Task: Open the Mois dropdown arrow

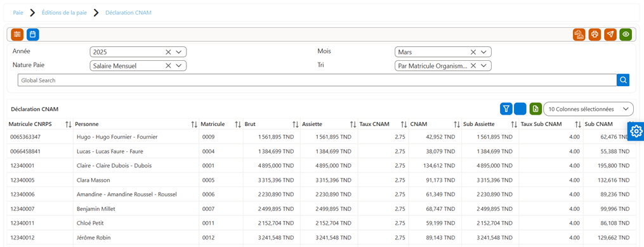Action: 483,52
